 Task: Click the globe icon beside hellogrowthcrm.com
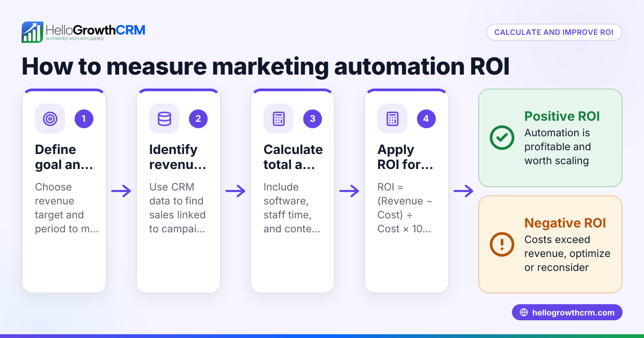[524, 312]
